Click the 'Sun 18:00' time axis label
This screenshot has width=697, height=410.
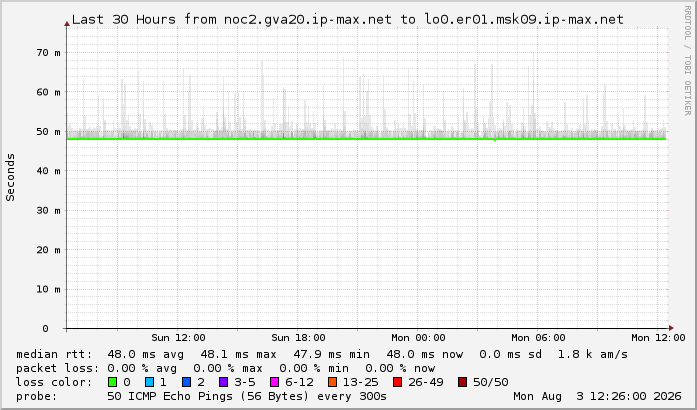click(298, 338)
